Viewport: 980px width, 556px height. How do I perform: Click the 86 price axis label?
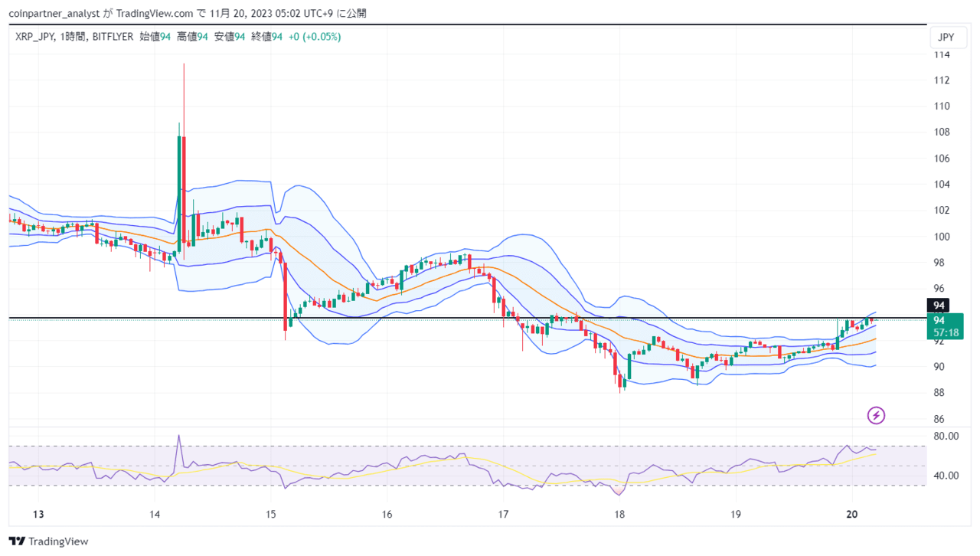[x=939, y=419]
